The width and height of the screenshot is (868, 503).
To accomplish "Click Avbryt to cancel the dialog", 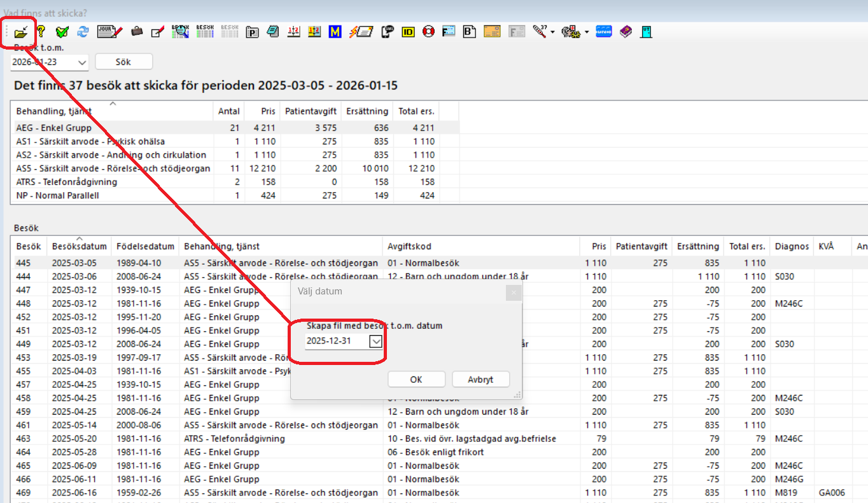I will (480, 380).
